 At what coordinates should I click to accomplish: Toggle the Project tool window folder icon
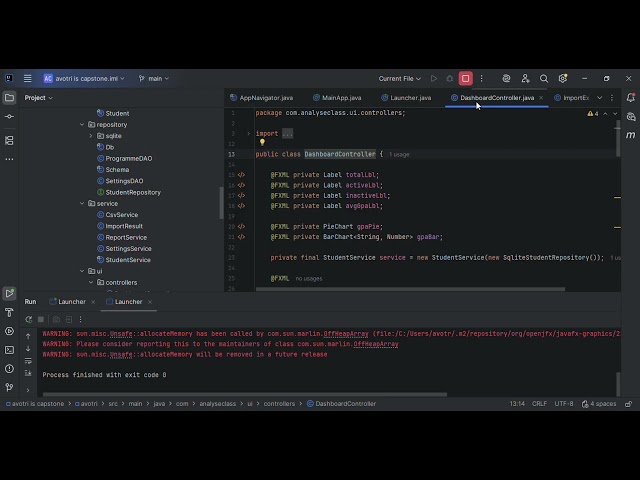click(9, 98)
